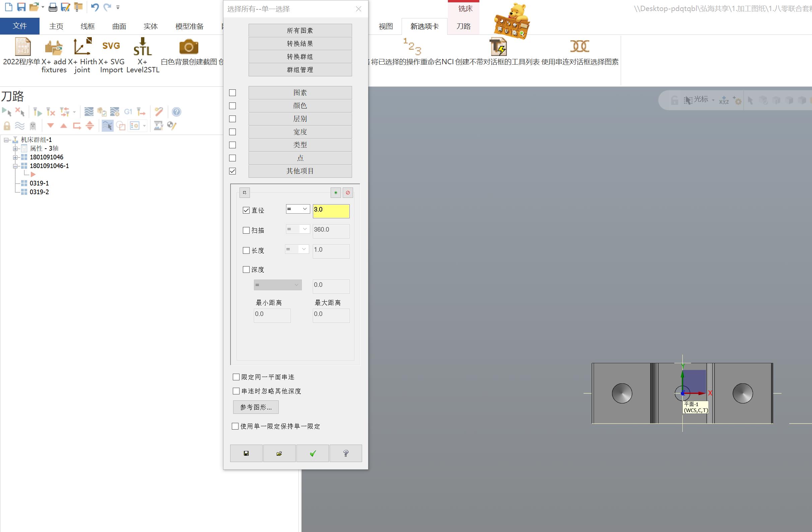
Task: Uncheck the 直径 diameter checkbox
Action: tap(246, 210)
